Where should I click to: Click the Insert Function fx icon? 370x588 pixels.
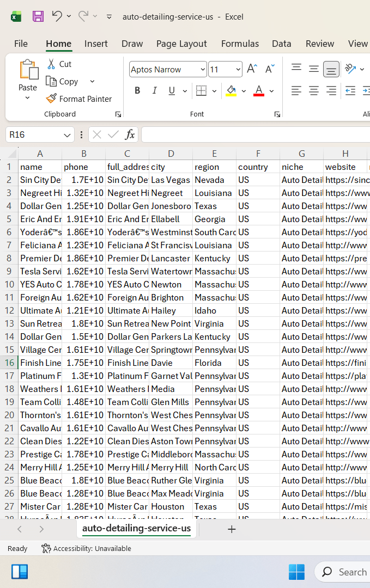(x=130, y=134)
